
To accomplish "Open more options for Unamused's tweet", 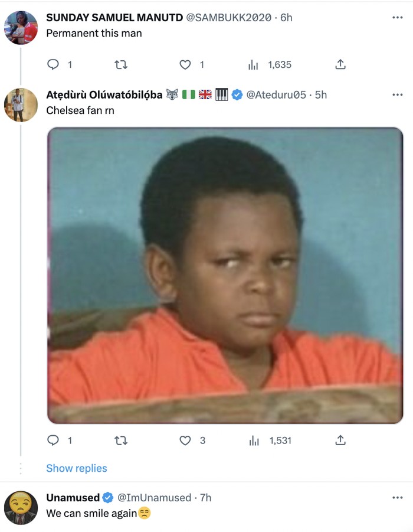I will (x=397, y=498).
